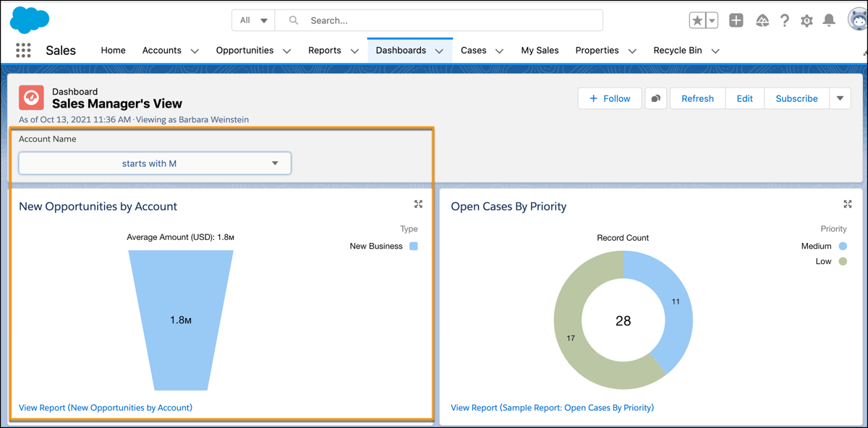The image size is (868, 428).
Task: Click into the global Search field
Action: 439,20
